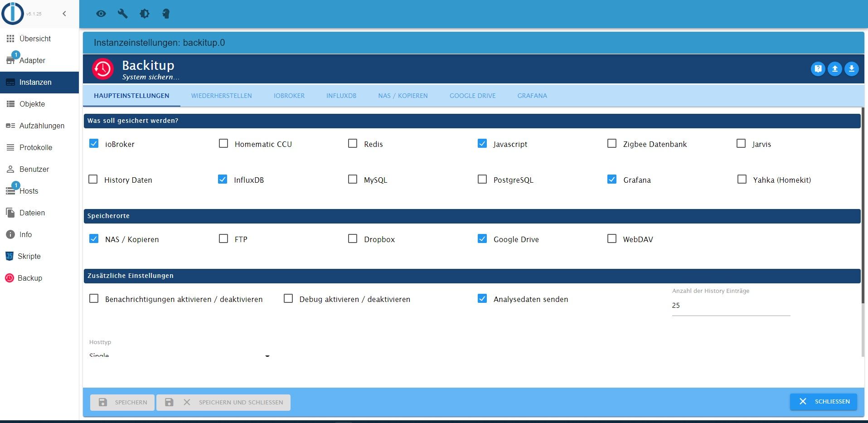Viewport: 868px width, 423px height.
Task: Click the eye visibility icon in top toolbar
Action: [x=101, y=14]
